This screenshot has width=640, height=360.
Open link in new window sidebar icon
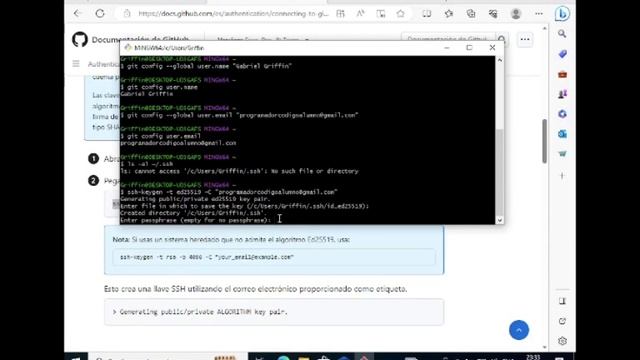[562, 321]
